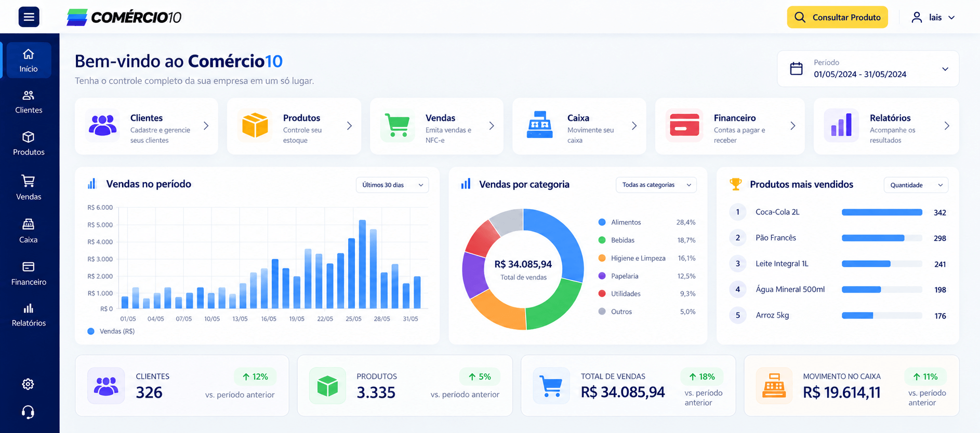Open the Quantidade sort dropdown
Screen dimensions: 980x433
[x=916, y=185]
